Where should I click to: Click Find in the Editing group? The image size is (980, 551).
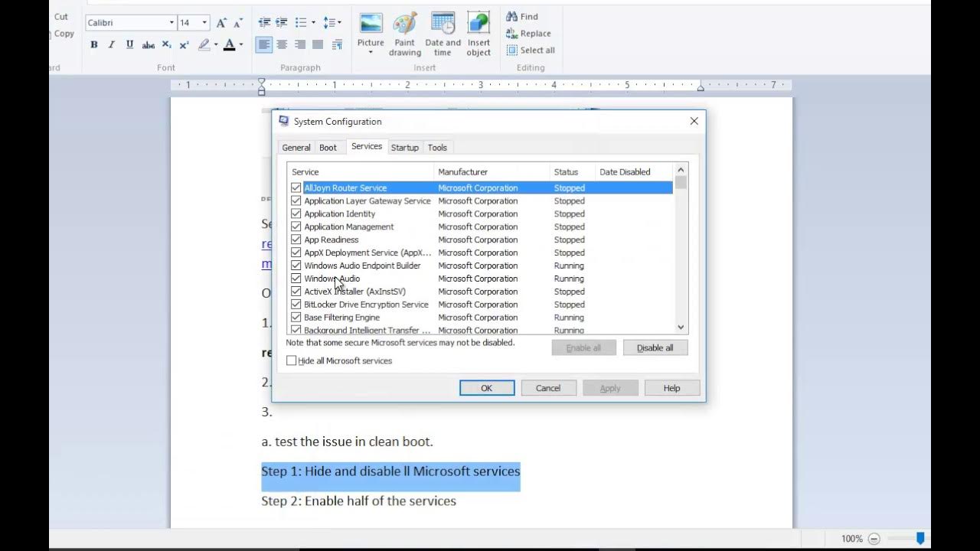[x=522, y=17]
